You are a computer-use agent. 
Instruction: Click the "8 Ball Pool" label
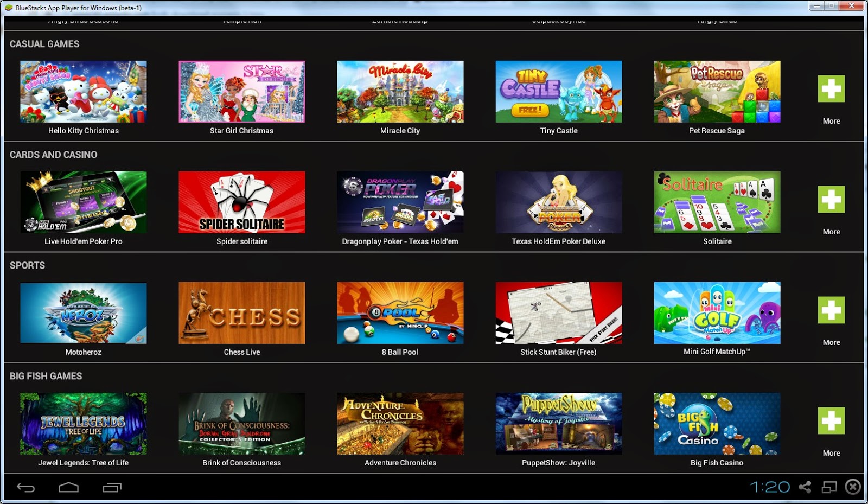click(400, 352)
